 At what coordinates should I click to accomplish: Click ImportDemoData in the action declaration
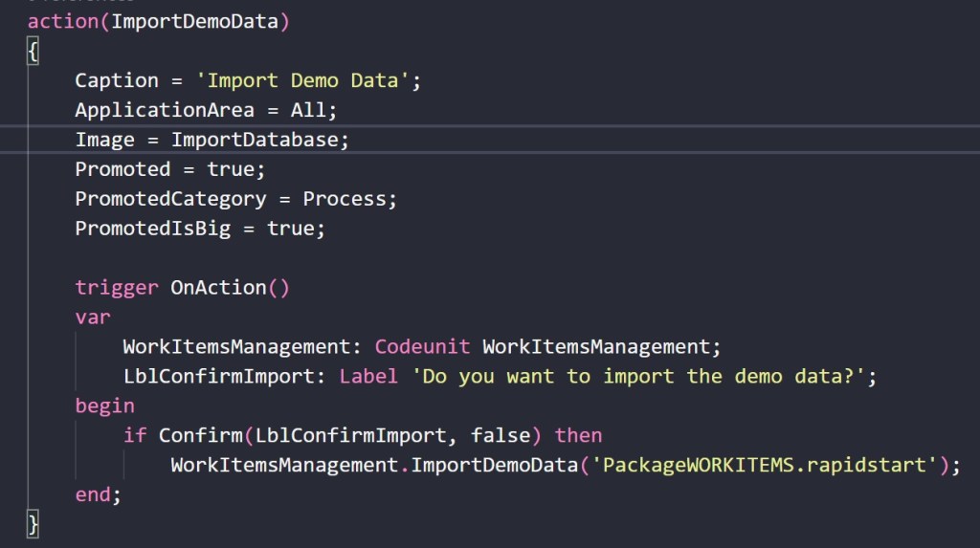click(194, 22)
